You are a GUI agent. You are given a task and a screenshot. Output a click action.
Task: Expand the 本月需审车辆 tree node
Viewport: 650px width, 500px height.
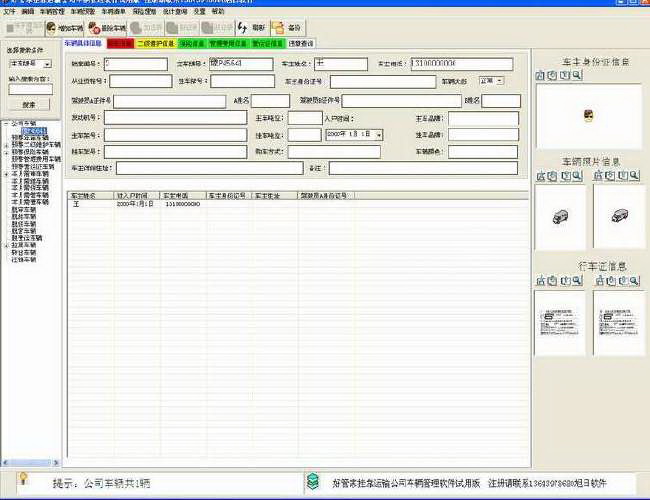6,174
